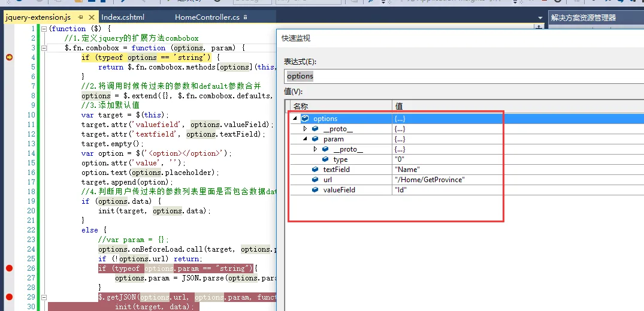Click the options object icon in watch
The height and width of the screenshot is (311, 644).
click(305, 119)
